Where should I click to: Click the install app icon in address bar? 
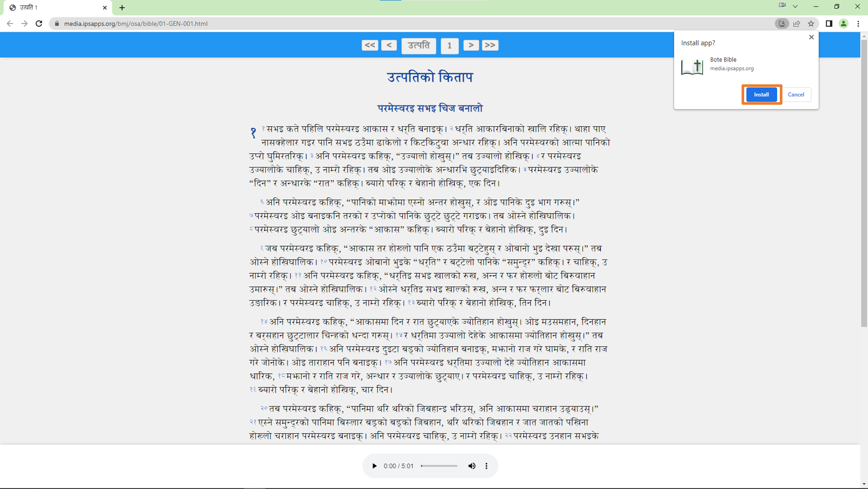pyautogui.click(x=782, y=23)
